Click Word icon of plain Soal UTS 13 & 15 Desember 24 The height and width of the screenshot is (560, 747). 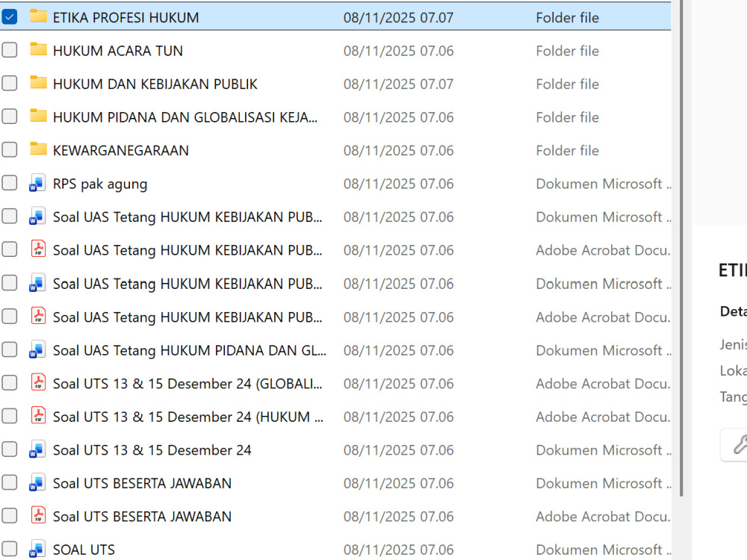coord(37,449)
